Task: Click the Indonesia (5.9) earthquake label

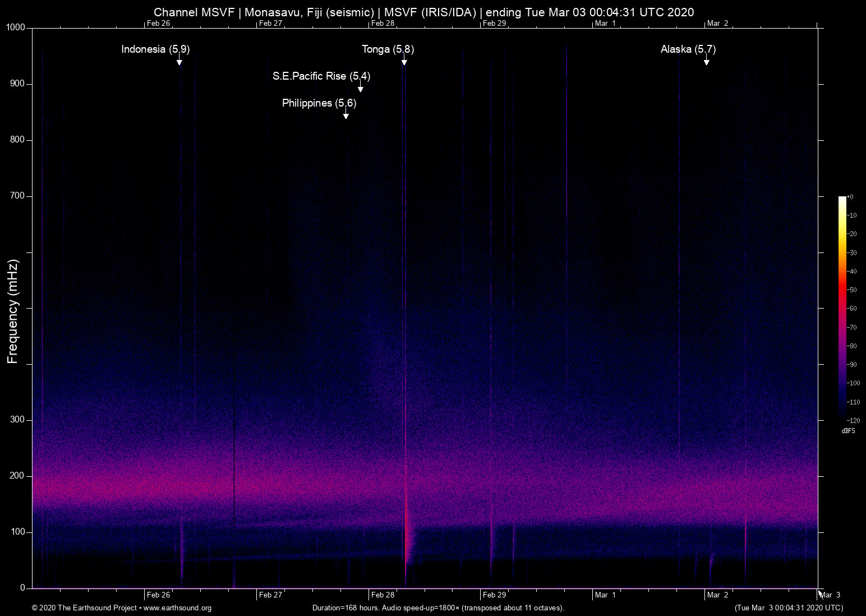Action: click(x=155, y=49)
